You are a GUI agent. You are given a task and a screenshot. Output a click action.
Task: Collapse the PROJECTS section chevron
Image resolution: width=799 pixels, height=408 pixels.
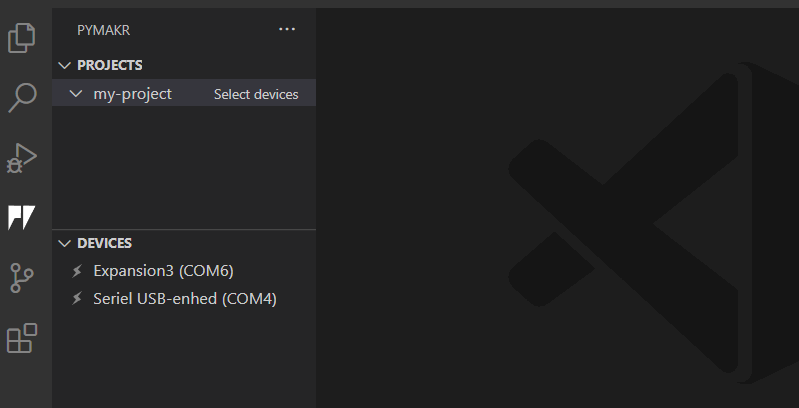tap(66, 65)
